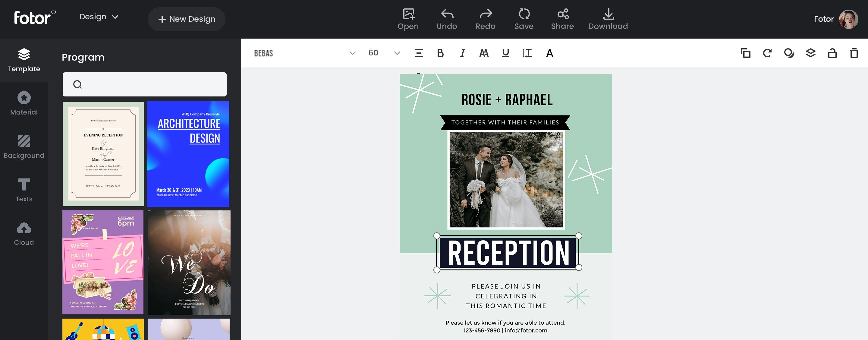Click the wedding reception template thumbnail

point(103,154)
